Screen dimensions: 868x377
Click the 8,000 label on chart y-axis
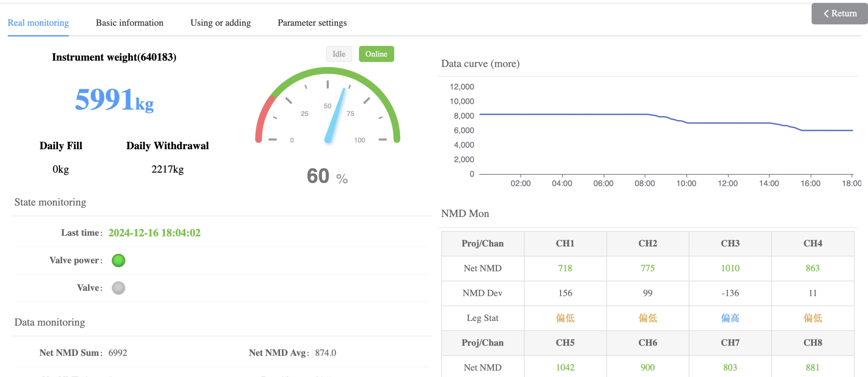tap(464, 116)
